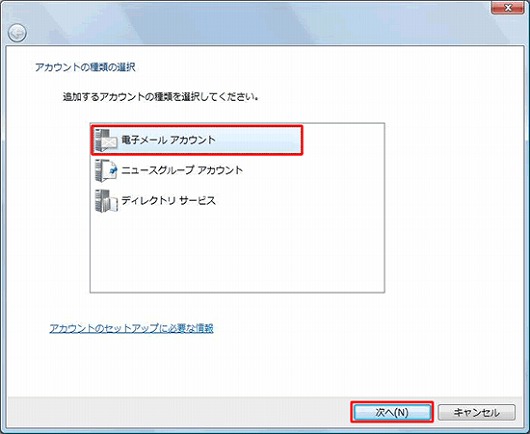Viewport: 530px width, 434px height.
Task: Click highlighted row space right of 電子メール アカウント
Action: pos(258,140)
